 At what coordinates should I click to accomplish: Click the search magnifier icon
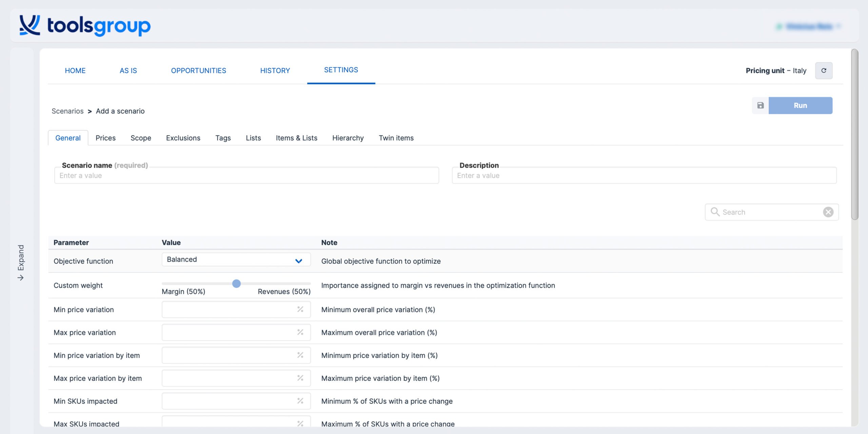pyautogui.click(x=715, y=212)
